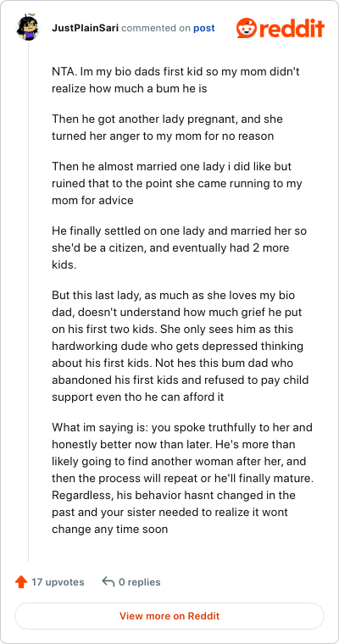Click the orange upvote arrow icon

point(21,582)
